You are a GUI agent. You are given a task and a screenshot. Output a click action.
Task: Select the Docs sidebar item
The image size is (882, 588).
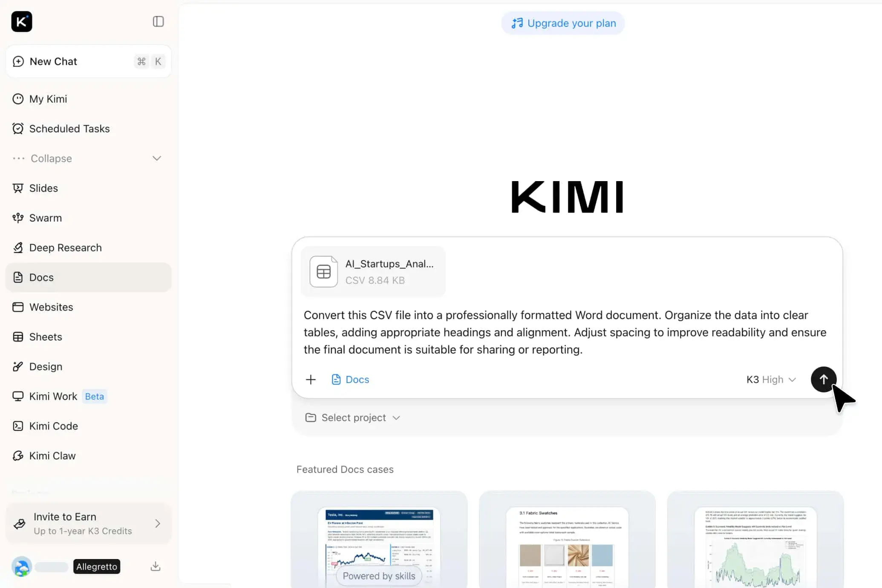(89, 277)
